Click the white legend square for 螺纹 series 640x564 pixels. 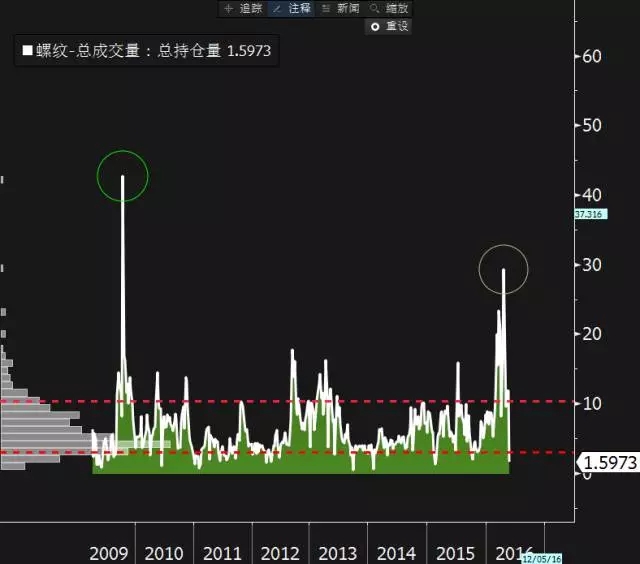[x=27, y=50]
